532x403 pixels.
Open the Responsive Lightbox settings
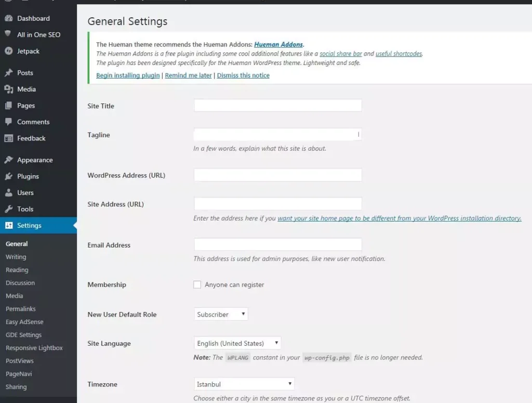[x=34, y=348]
